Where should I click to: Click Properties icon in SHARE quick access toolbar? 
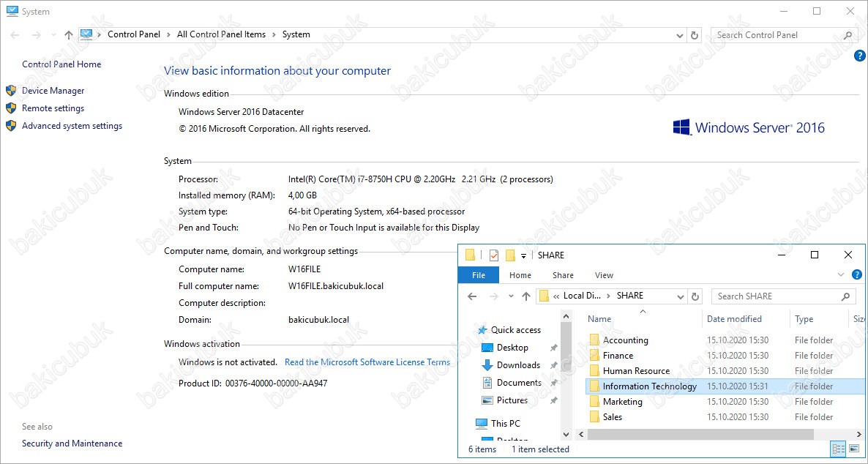point(494,255)
